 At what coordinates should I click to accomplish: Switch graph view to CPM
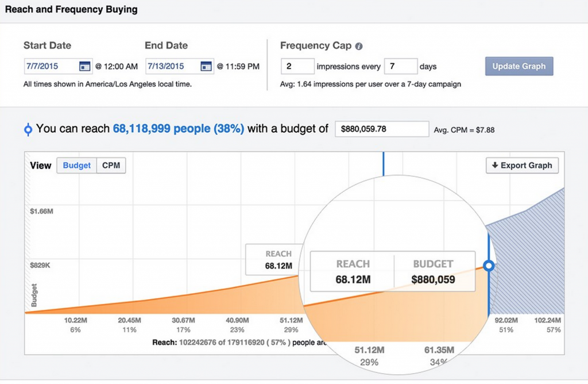click(111, 166)
